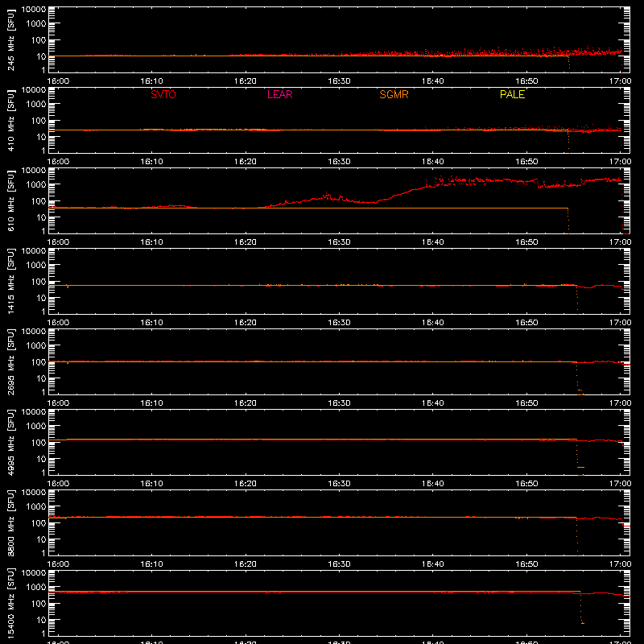Click 16:10 on the 410 MHz time axis
The width and height of the screenshot is (644, 644).
[x=151, y=162]
